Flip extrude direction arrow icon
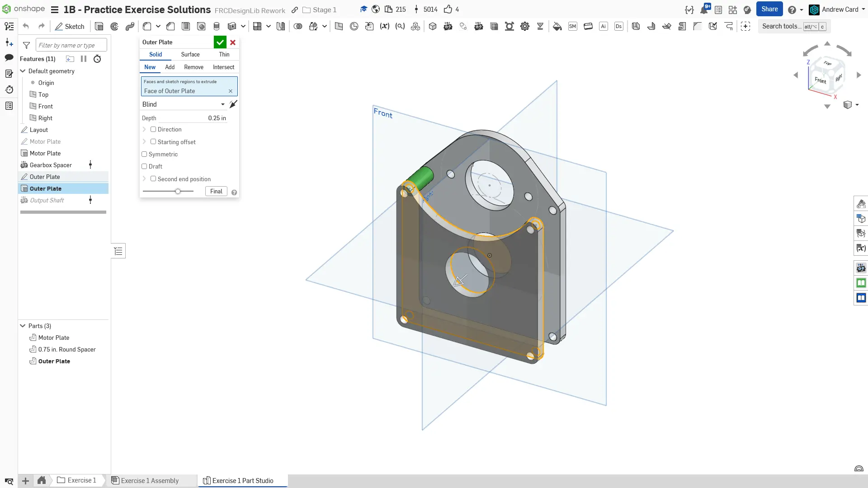The width and height of the screenshot is (868, 488). [233, 104]
